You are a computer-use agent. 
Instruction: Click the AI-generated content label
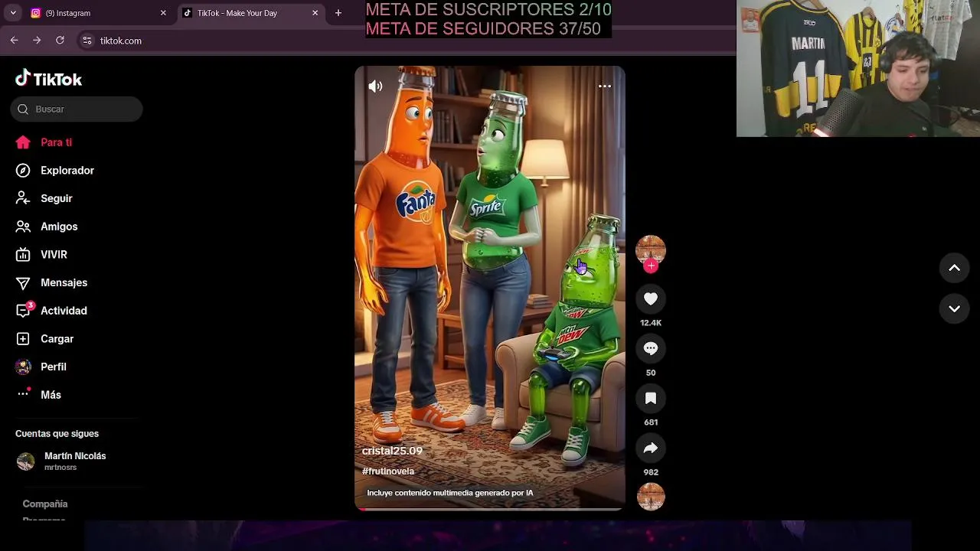click(450, 493)
